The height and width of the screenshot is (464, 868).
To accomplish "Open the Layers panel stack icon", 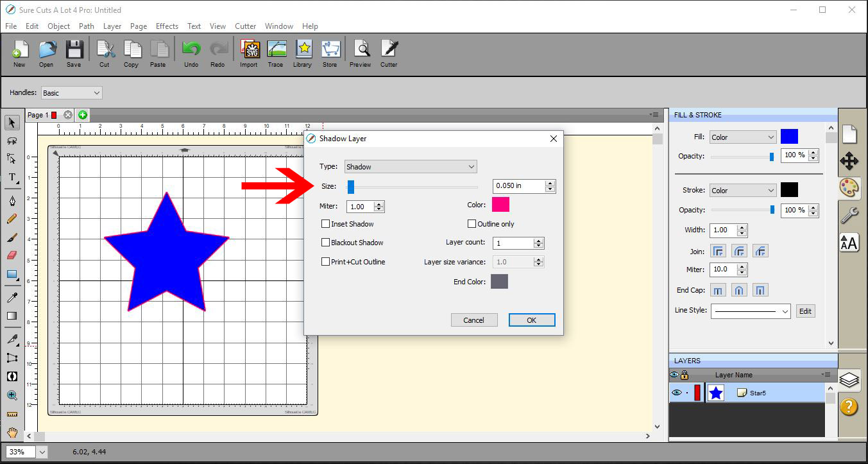I will click(x=849, y=380).
